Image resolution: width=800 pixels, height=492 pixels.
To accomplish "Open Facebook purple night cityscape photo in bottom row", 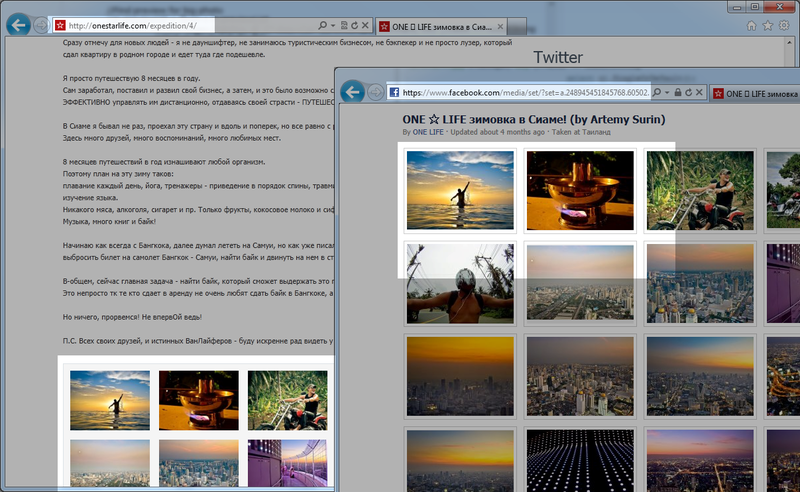I will [700, 459].
